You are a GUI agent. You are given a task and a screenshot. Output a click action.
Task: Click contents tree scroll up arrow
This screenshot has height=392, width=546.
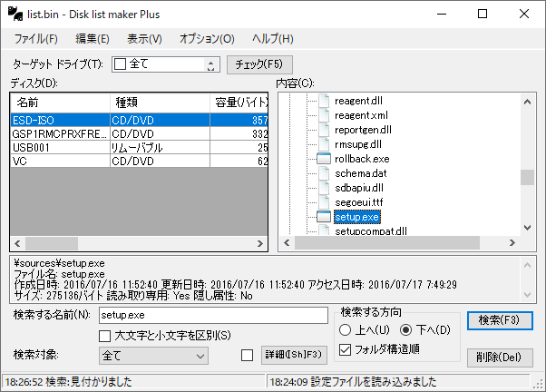527,102
